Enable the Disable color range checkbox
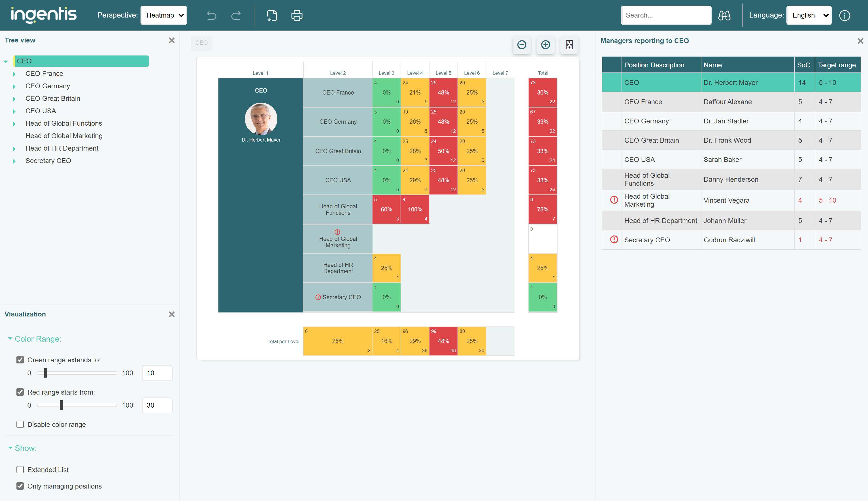Viewport: 868px width, 501px height. (20, 424)
